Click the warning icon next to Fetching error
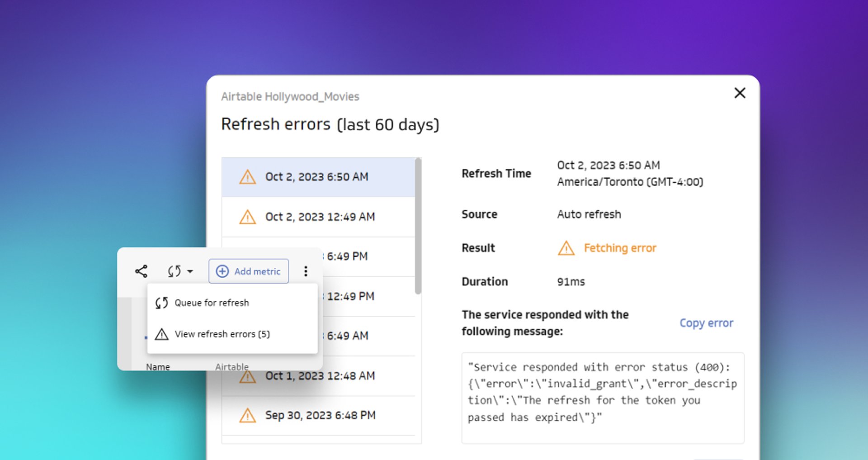This screenshot has height=460, width=868. click(x=566, y=248)
